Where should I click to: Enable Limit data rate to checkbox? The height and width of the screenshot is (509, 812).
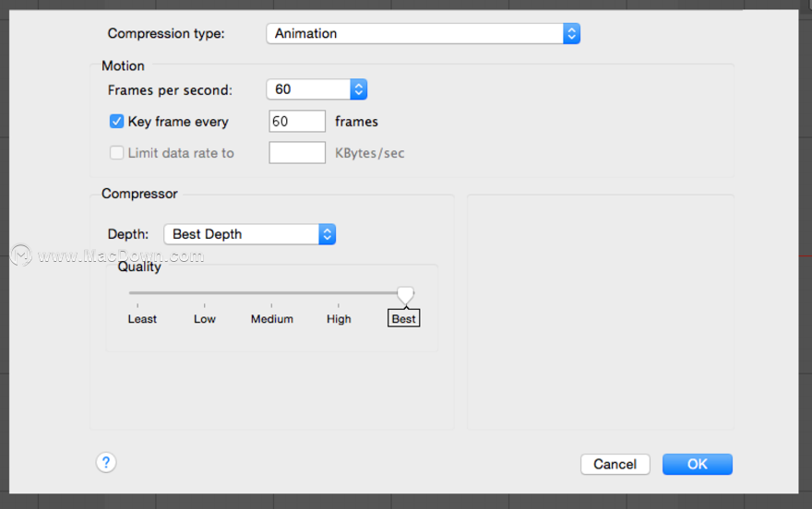tap(116, 153)
